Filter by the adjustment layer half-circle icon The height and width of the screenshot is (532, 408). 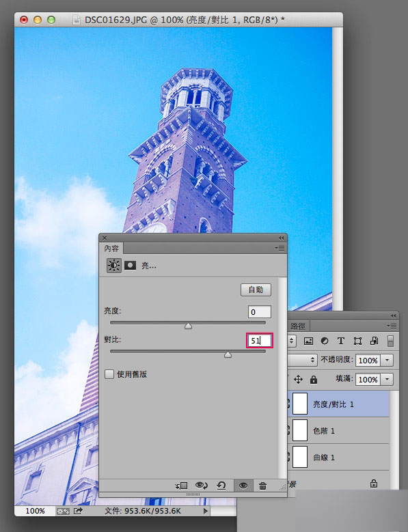pyautogui.click(x=325, y=341)
